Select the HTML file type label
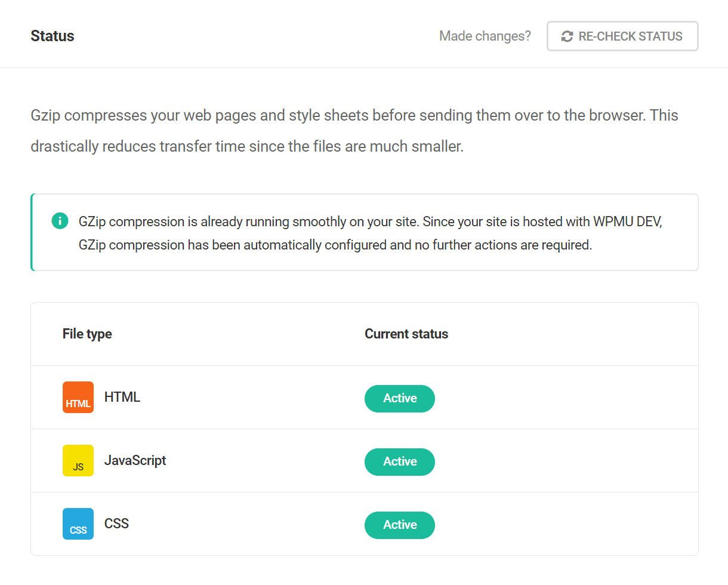 pos(122,398)
